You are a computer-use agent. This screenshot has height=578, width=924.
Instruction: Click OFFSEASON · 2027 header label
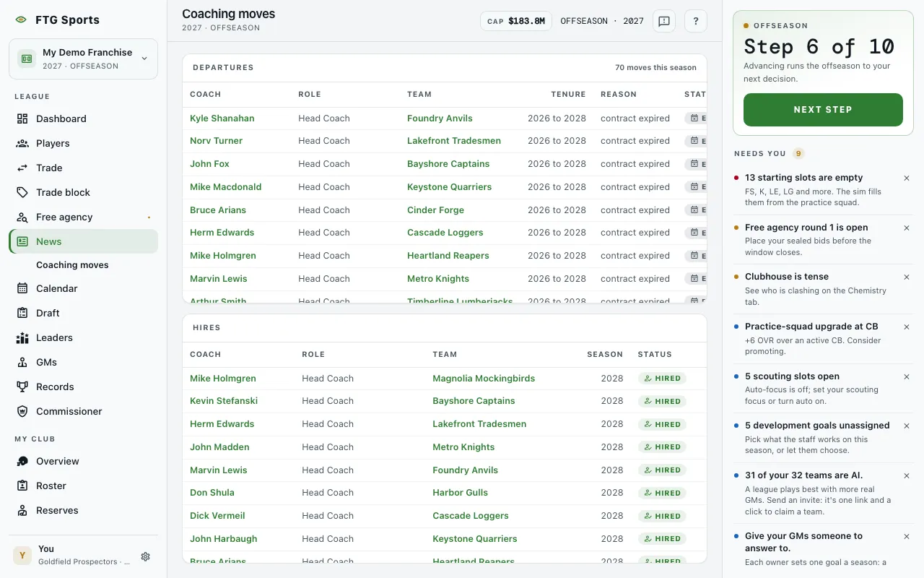[602, 21]
